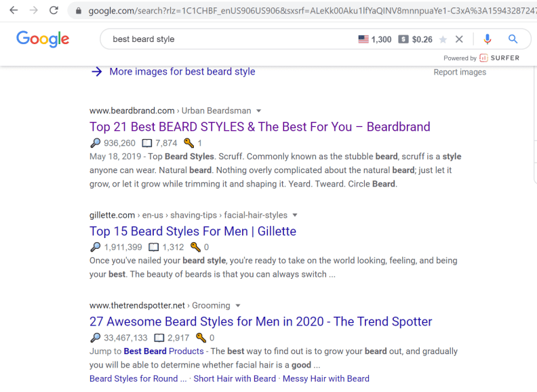
Task: Click the 'www.thetrendspotter.net' URL text
Action: pyautogui.click(x=137, y=306)
